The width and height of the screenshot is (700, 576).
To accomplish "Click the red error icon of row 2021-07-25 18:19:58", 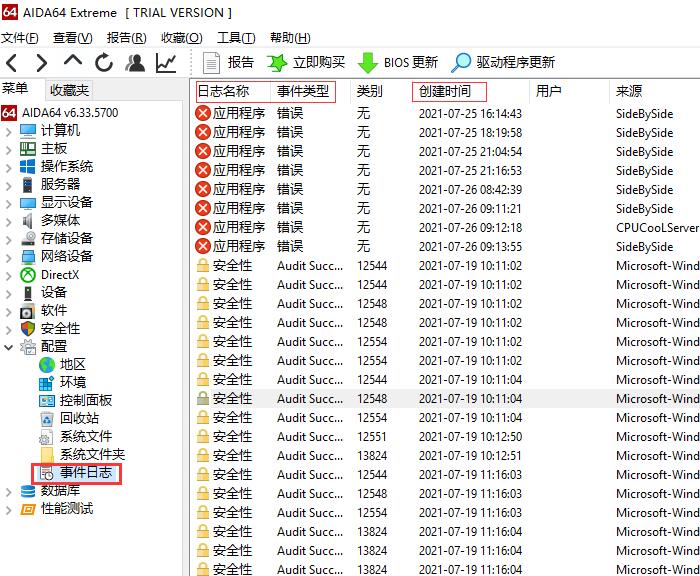I will coord(203,132).
